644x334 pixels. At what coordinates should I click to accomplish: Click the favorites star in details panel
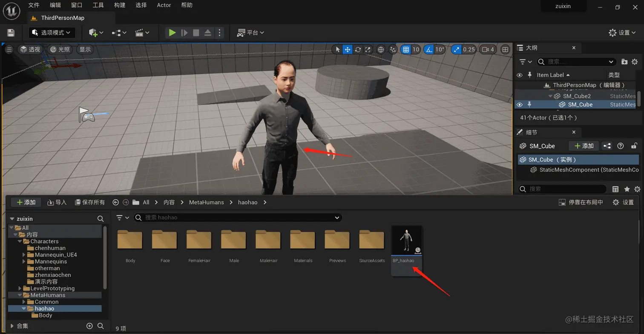pyautogui.click(x=627, y=189)
